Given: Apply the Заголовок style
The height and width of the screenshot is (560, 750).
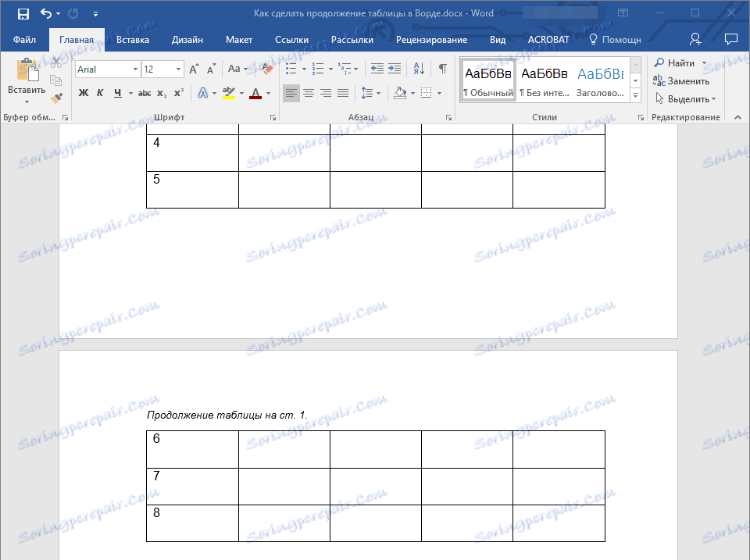Looking at the screenshot, I should tap(600, 80).
